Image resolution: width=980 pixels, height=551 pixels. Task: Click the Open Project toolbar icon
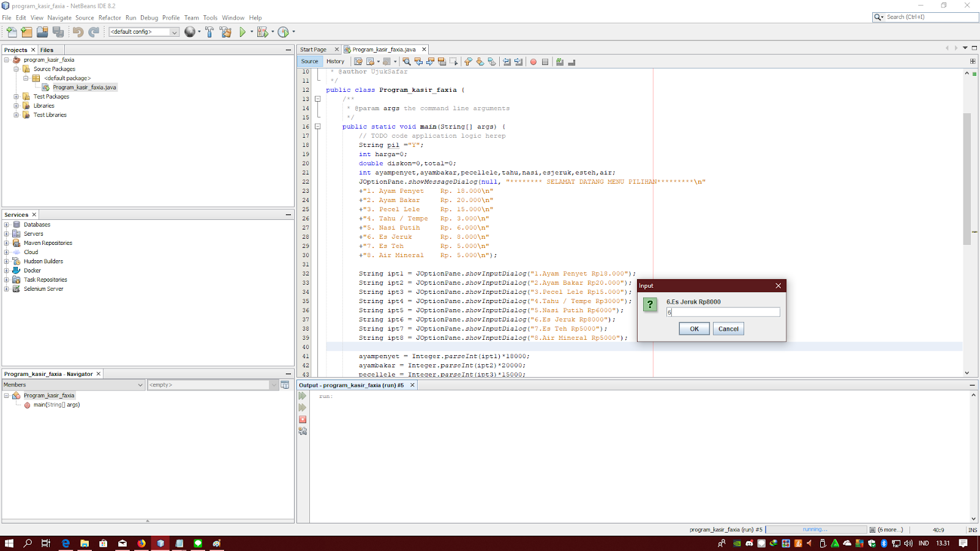42,32
